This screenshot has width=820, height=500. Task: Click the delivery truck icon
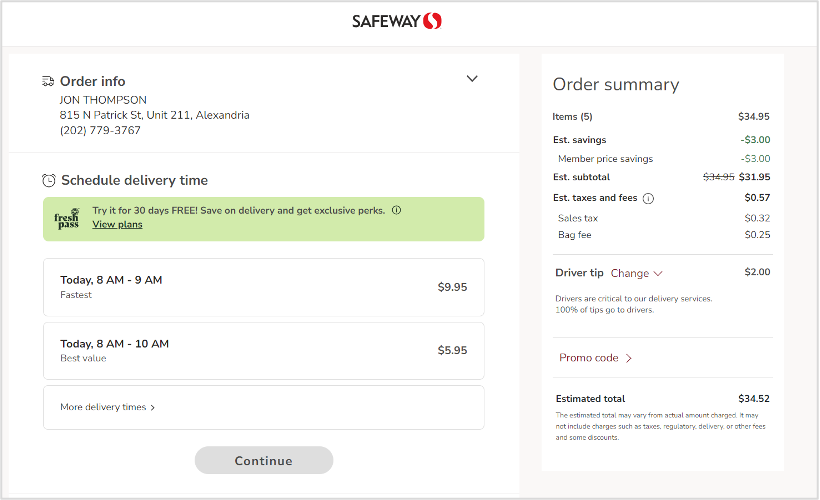pos(48,81)
